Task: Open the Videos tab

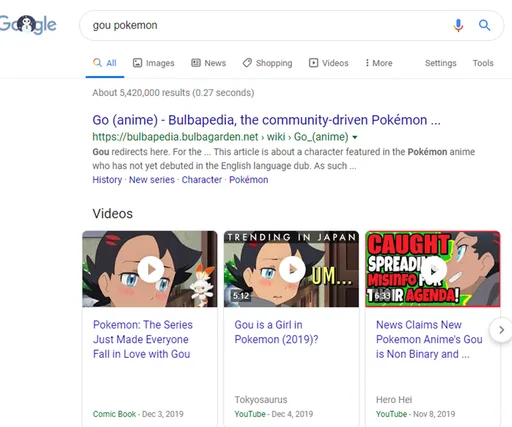Action: 328,63
